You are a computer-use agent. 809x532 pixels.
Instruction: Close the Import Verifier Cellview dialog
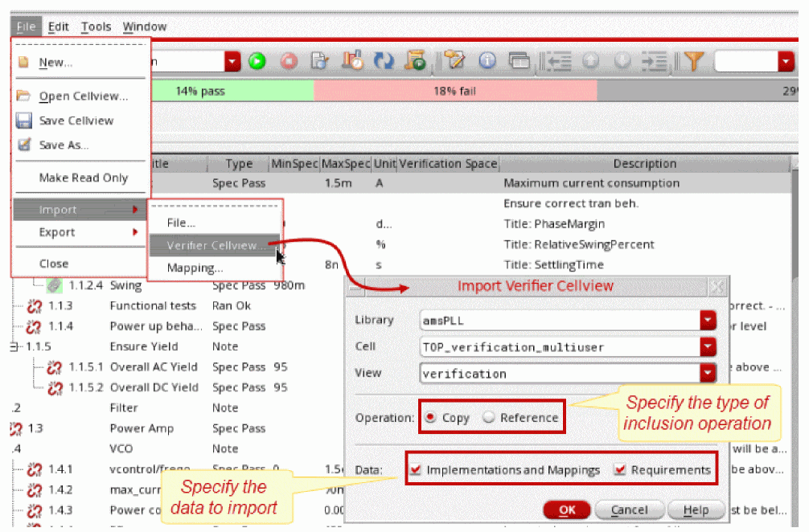717,286
